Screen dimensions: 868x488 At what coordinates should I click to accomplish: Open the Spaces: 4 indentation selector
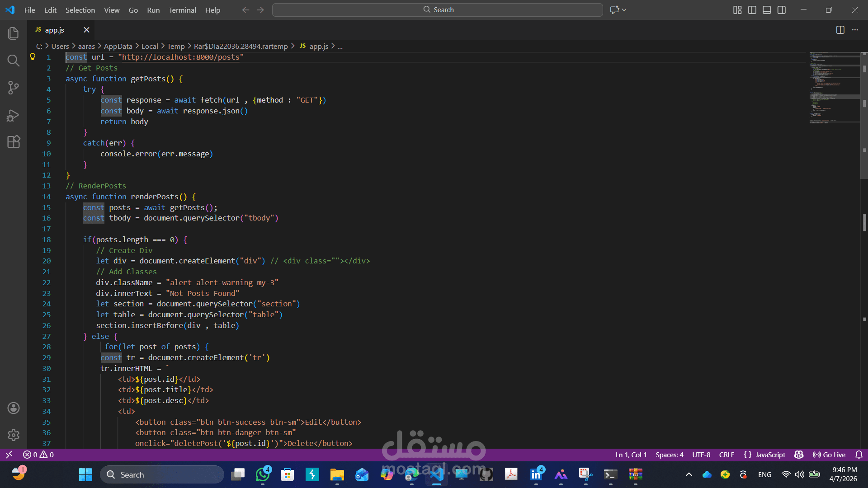click(670, 455)
